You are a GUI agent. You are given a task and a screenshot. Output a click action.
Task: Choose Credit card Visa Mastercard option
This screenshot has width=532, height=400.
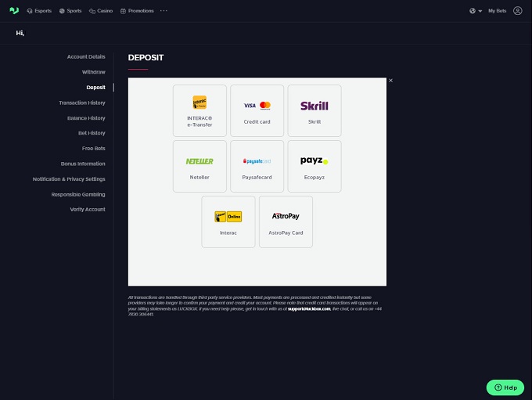[257, 110]
